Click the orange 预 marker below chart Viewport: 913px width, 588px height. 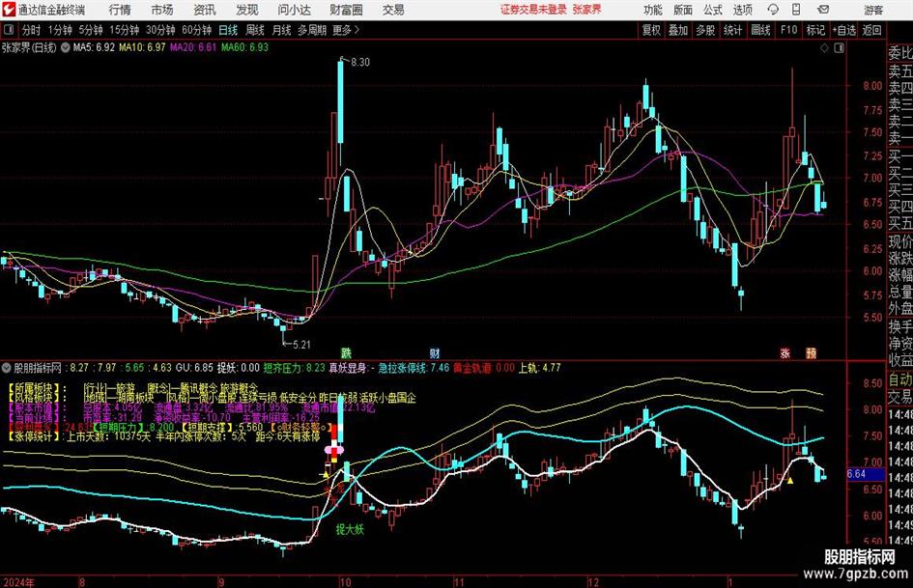click(812, 352)
